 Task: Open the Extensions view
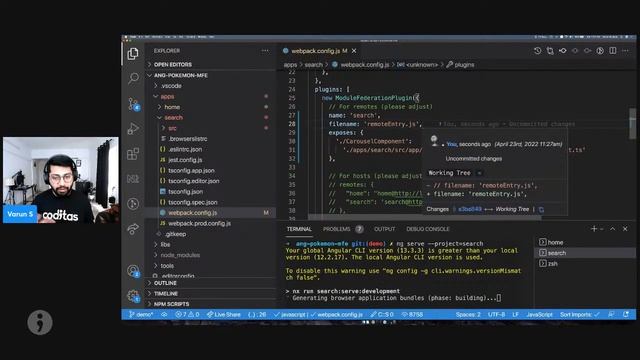tap(133, 154)
